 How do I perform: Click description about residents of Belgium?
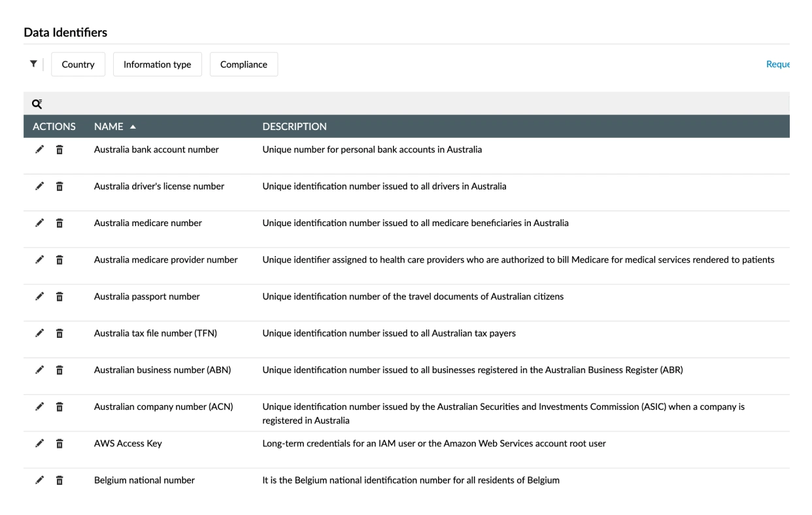(411, 480)
